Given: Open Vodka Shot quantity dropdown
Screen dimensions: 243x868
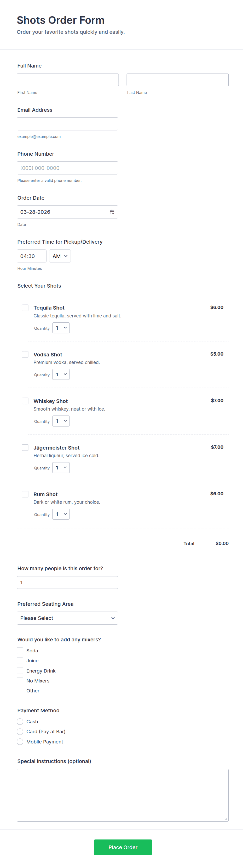Looking at the screenshot, I should coord(61,375).
